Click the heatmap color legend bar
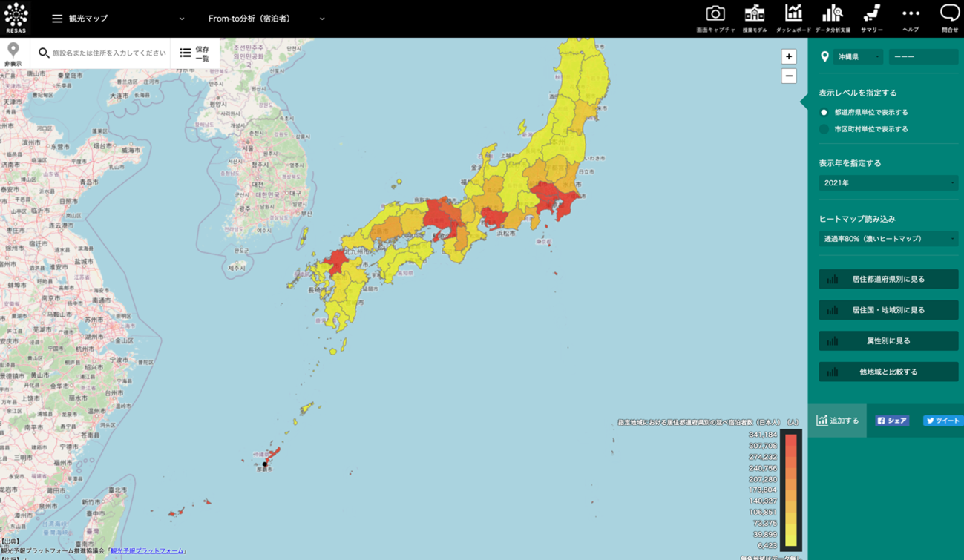The height and width of the screenshot is (560, 964). coord(791,490)
